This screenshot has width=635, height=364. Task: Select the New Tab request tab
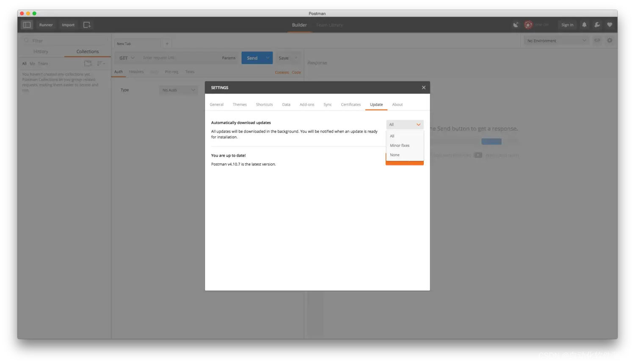tap(138, 44)
